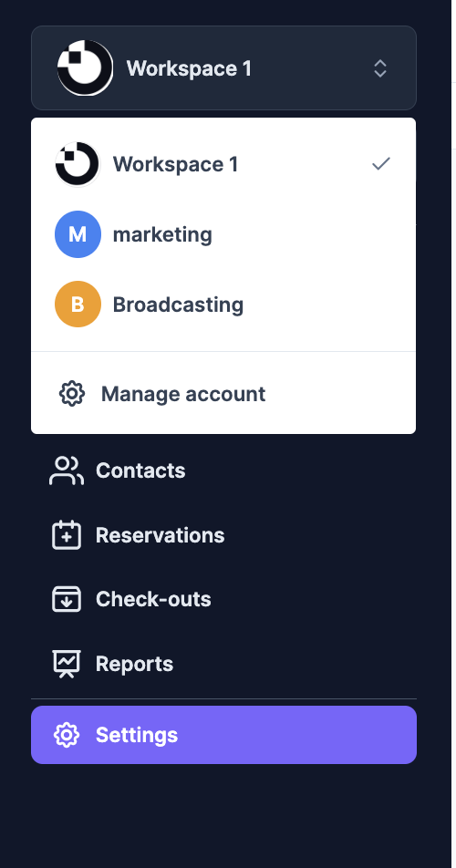456x868 pixels.
Task: Select the blue M marketing avatar
Action: 78,234
